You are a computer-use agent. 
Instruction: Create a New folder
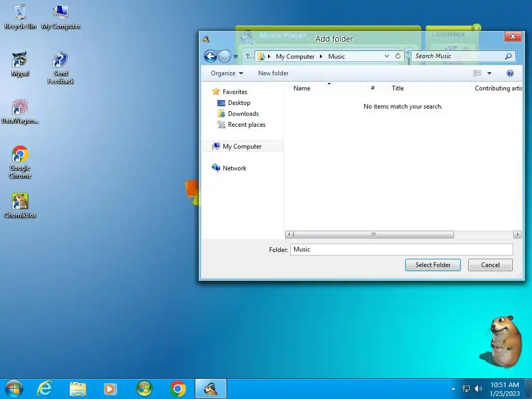pos(273,73)
